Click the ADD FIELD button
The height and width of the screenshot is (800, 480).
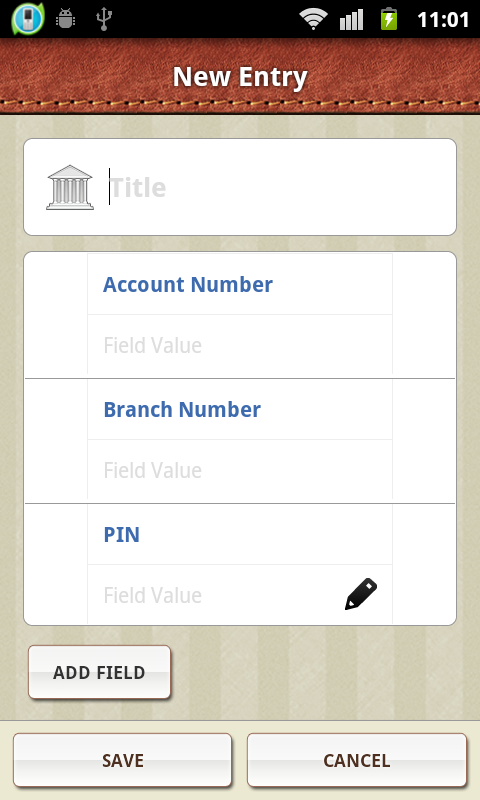point(99,672)
